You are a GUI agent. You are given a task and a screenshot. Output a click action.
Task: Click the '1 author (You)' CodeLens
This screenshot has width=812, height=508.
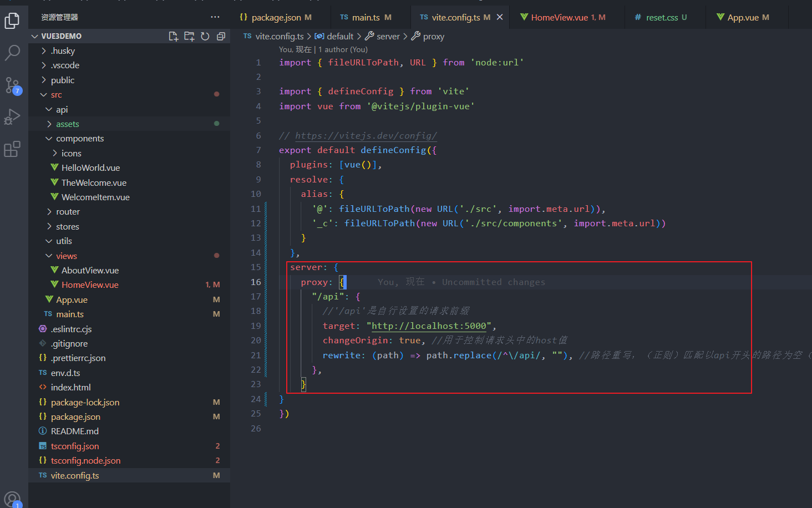point(343,49)
